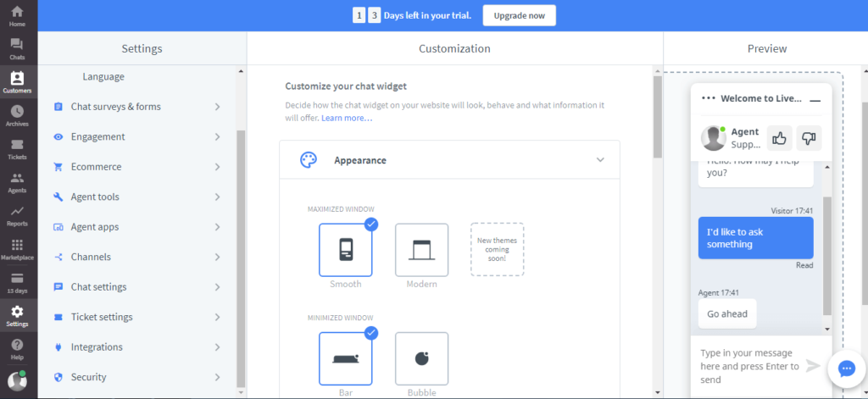Open Tickets section icon

17,145
